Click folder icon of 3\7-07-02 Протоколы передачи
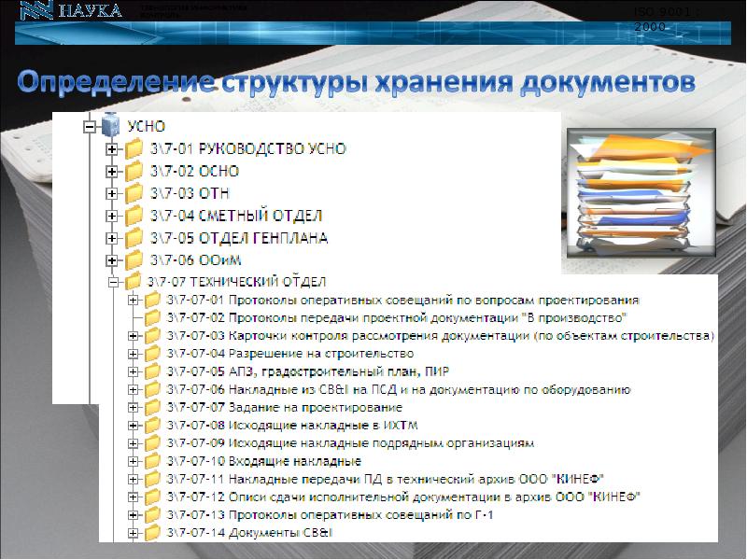The height and width of the screenshot is (560, 747). click(152, 317)
